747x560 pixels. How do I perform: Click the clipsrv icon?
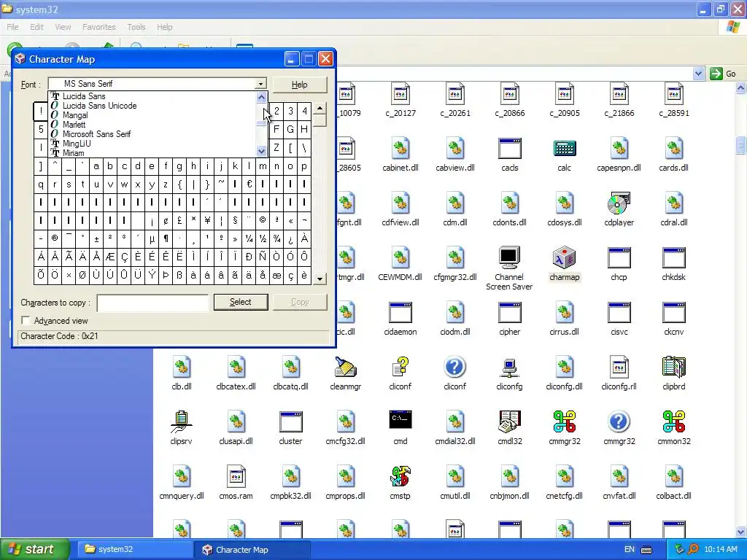click(181, 422)
